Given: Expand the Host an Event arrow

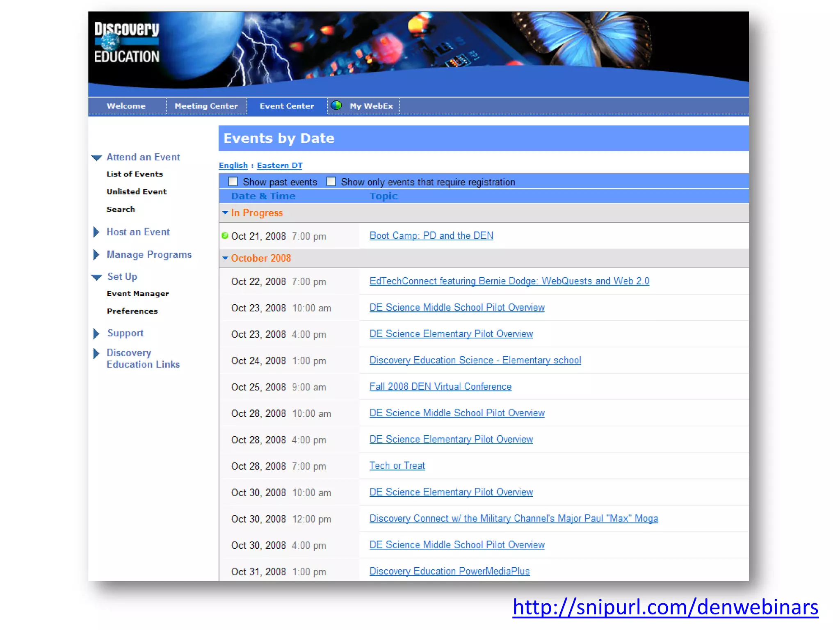Looking at the screenshot, I should click(x=96, y=232).
